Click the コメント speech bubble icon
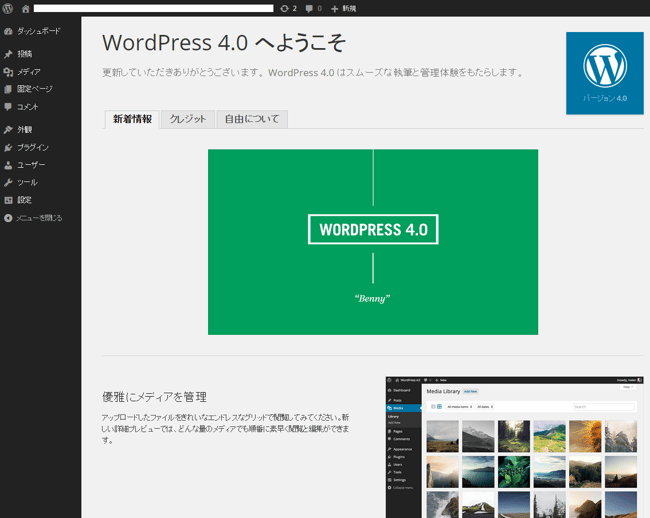Viewport: 650px width, 518px height. pos(8,107)
